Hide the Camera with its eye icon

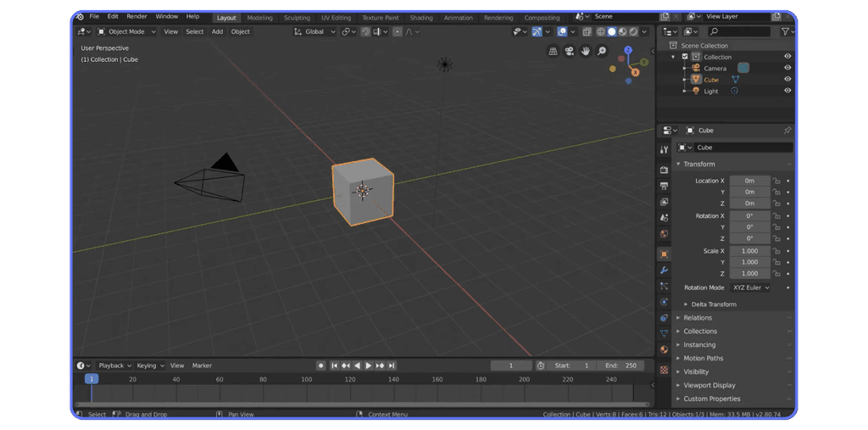tap(787, 68)
